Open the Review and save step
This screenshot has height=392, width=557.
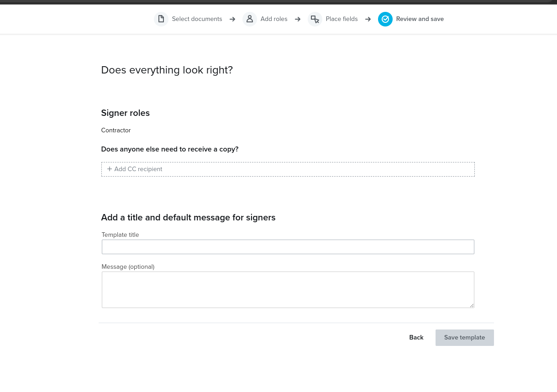tap(411, 19)
